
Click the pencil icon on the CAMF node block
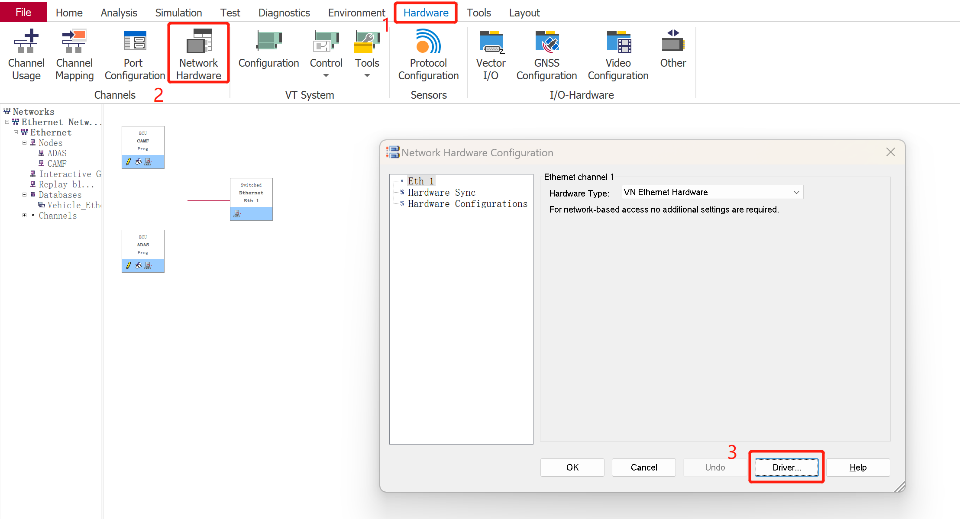(129, 162)
